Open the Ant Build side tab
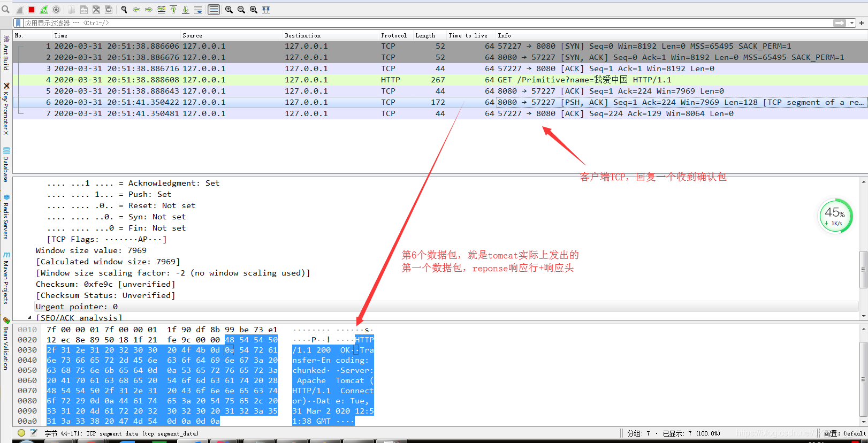The width and height of the screenshot is (868, 443). [x=6, y=53]
